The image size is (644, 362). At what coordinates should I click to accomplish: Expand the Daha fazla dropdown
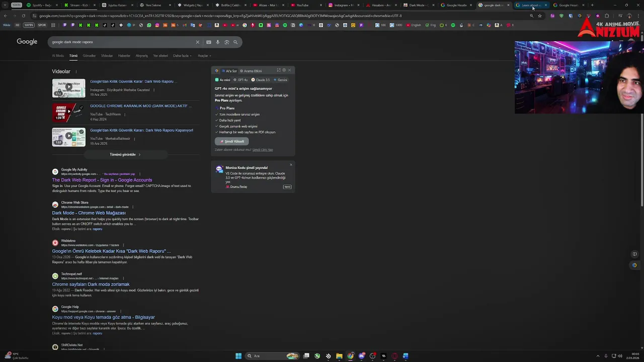click(182, 56)
